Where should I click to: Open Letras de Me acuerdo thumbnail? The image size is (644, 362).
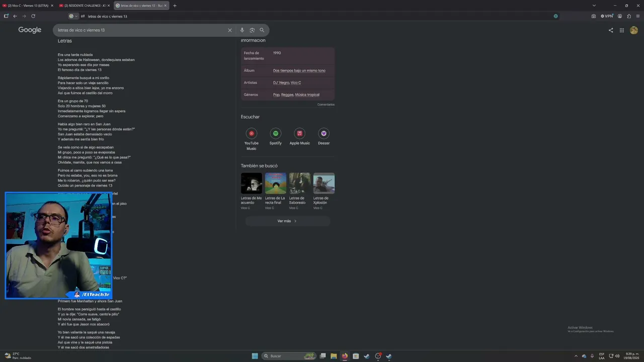[252, 184]
